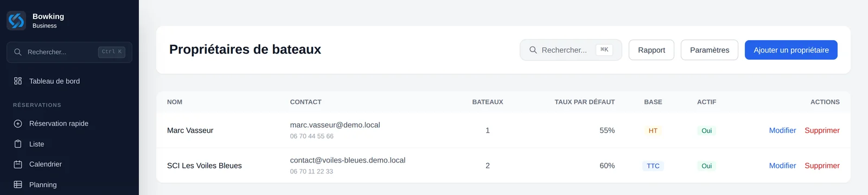
Task: Click the BATEAUX column header
Action: pos(488,102)
